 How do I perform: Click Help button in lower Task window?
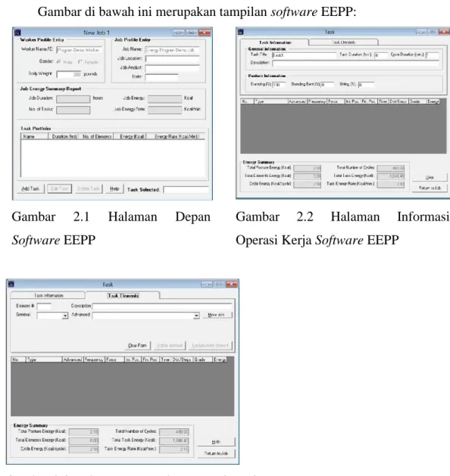click(x=216, y=442)
